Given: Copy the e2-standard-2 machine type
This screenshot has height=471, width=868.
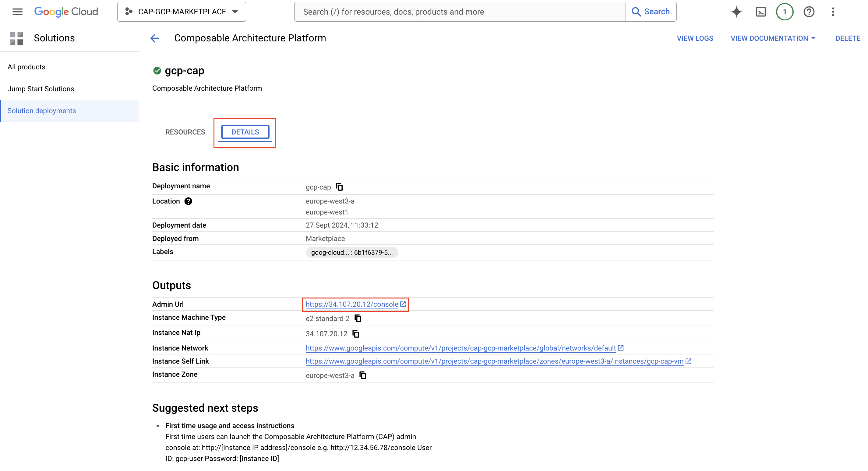Looking at the screenshot, I should click(358, 318).
